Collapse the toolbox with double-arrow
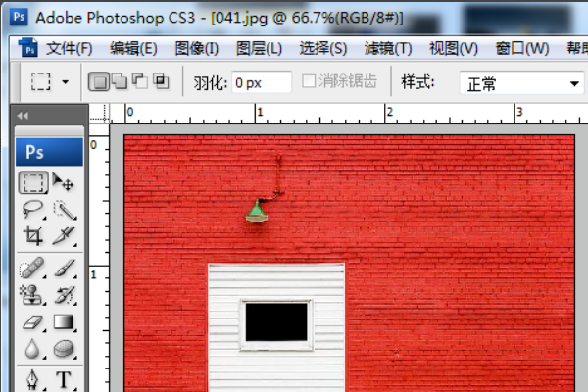The width and height of the screenshot is (588, 392). (x=23, y=116)
